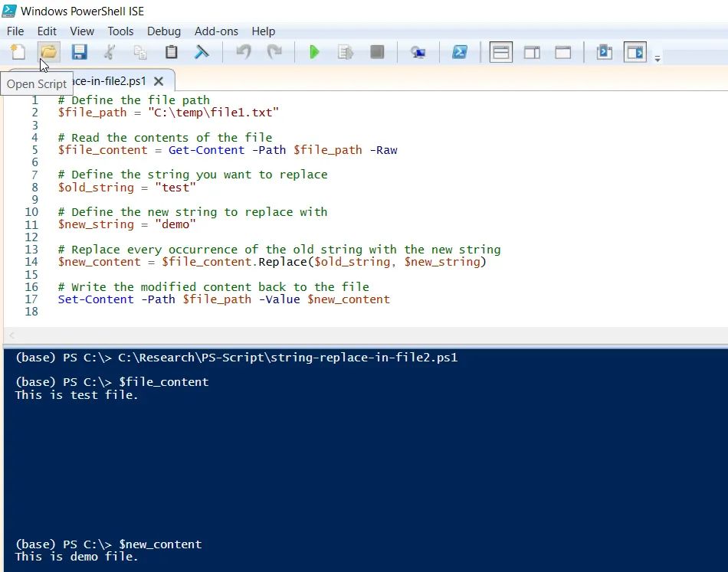
Task: Click the Undo arrow icon
Action: coord(244,51)
